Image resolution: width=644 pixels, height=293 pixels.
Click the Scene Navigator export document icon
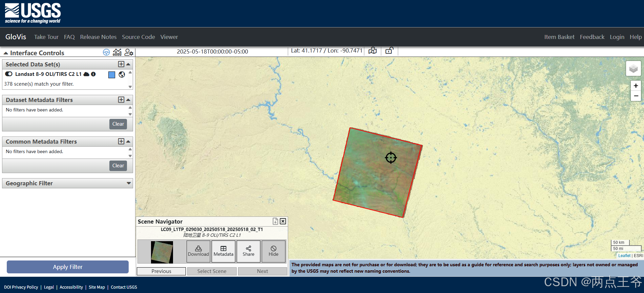click(x=275, y=221)
